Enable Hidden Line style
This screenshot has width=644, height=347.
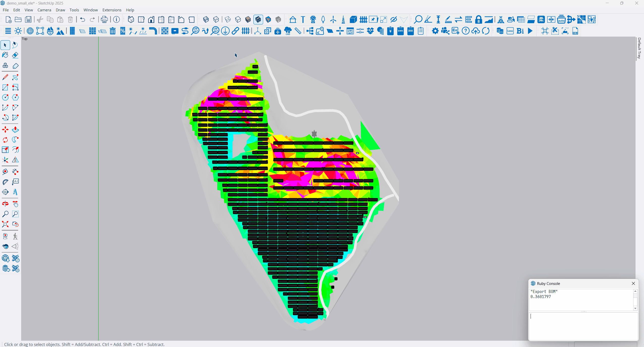click(238, 19)
